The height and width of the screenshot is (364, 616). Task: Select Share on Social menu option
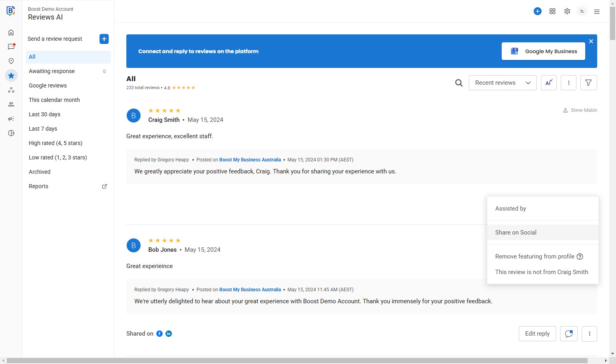pos(516,233)
